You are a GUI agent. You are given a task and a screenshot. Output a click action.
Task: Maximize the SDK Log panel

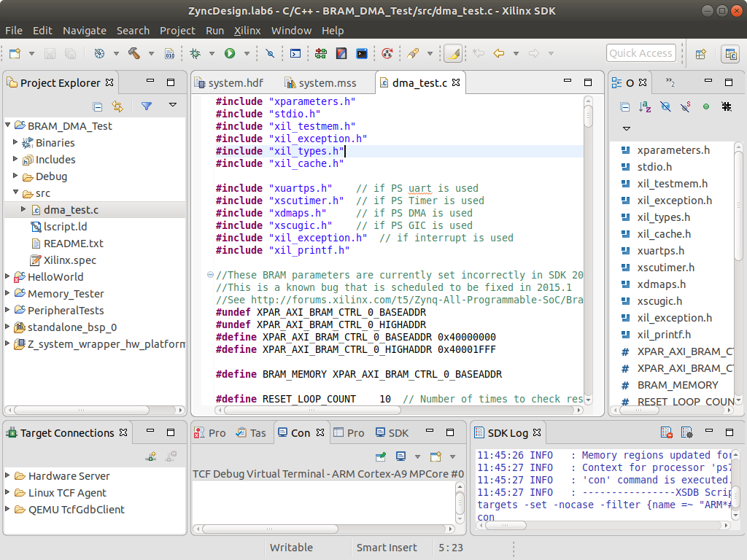click(729, 432)
